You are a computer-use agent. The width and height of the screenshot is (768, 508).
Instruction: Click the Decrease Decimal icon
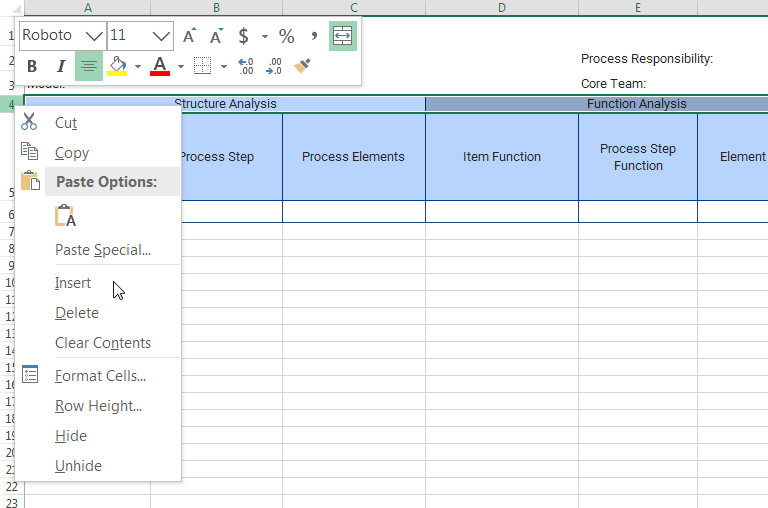tap(274, 67)
